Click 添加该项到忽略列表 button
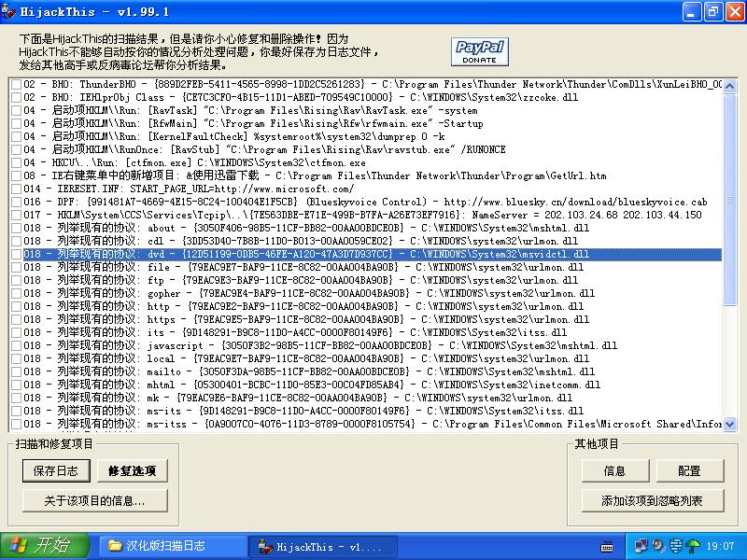The width and height of the screenshot is (747, 560). coord(652,500)
